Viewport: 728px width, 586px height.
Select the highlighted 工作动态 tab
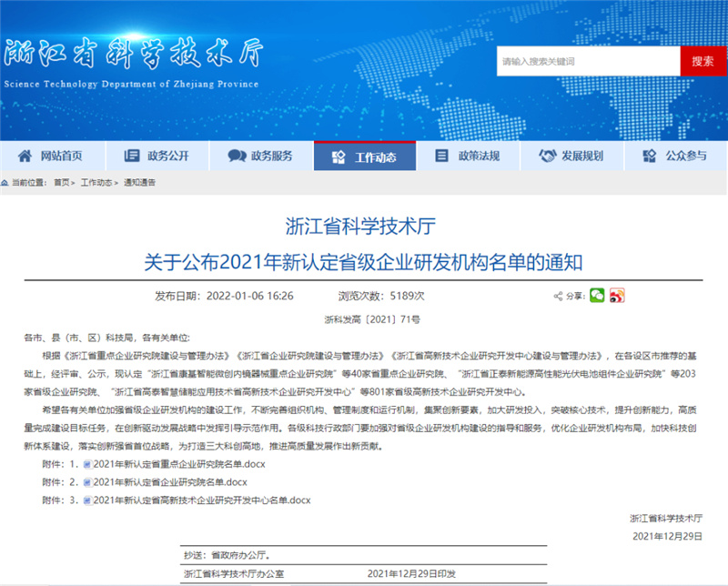(x=365, y=157)
